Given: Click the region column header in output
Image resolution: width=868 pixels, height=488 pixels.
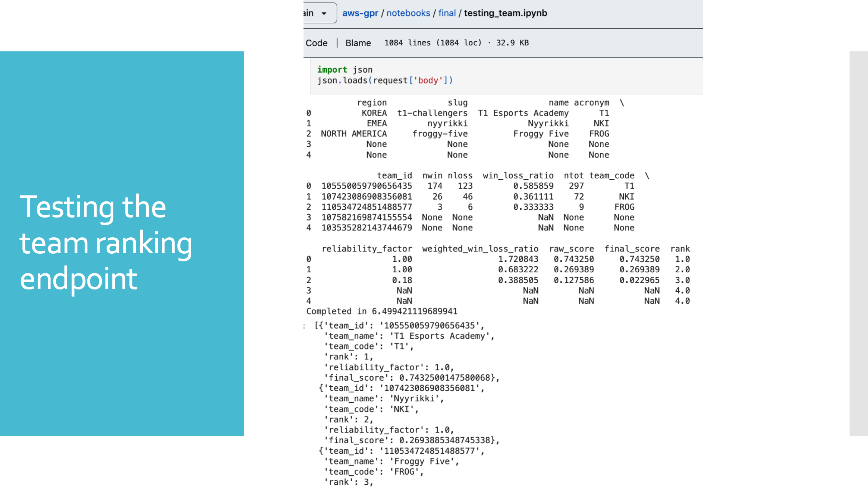Looking at the screenshot, I should click(x=371, y=102).
